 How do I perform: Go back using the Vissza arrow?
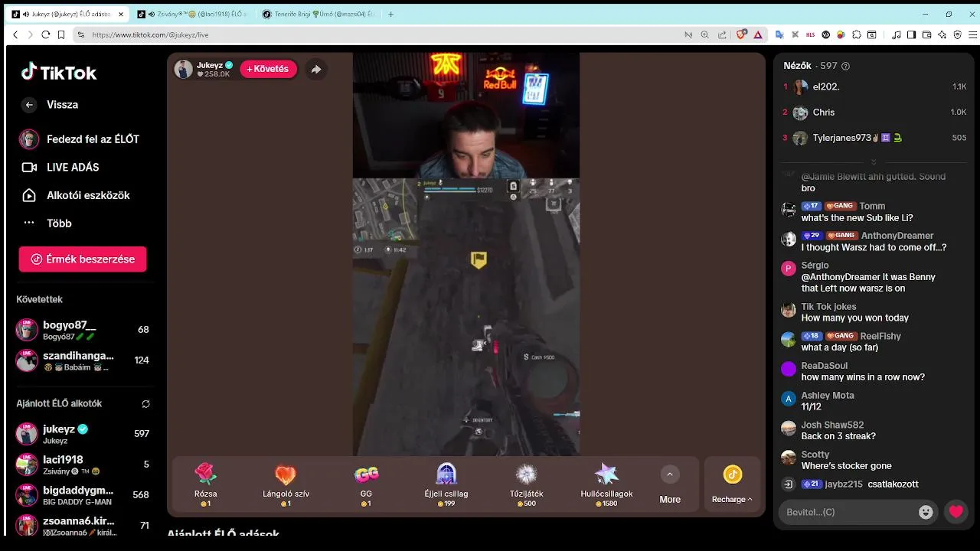click(29, 105)
